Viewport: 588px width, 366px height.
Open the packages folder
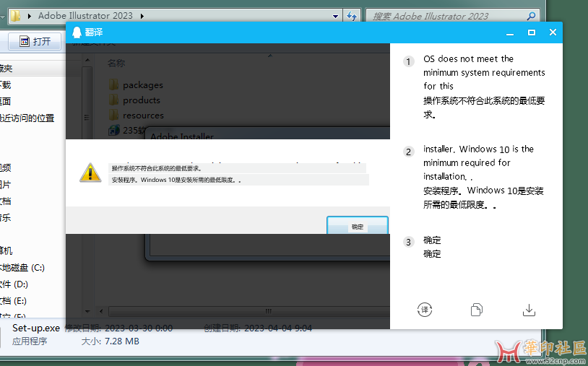click(142, 85)
